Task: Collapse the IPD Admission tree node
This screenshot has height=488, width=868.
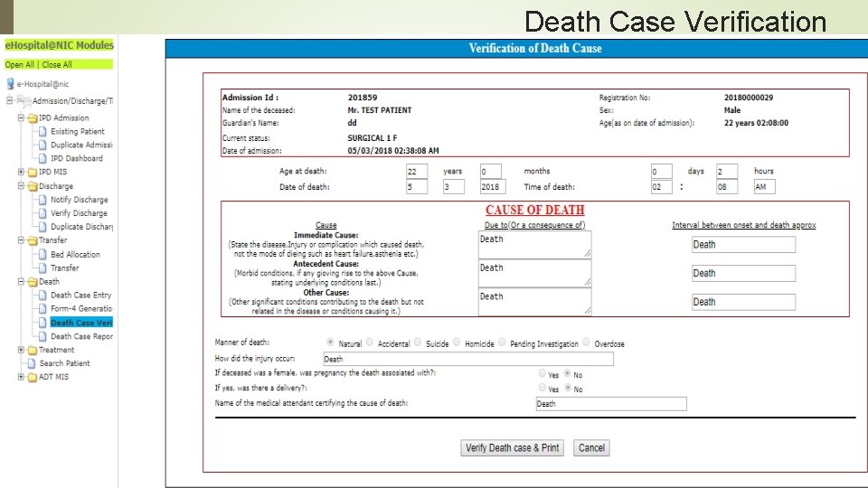Action: click(x=21, y=117)
